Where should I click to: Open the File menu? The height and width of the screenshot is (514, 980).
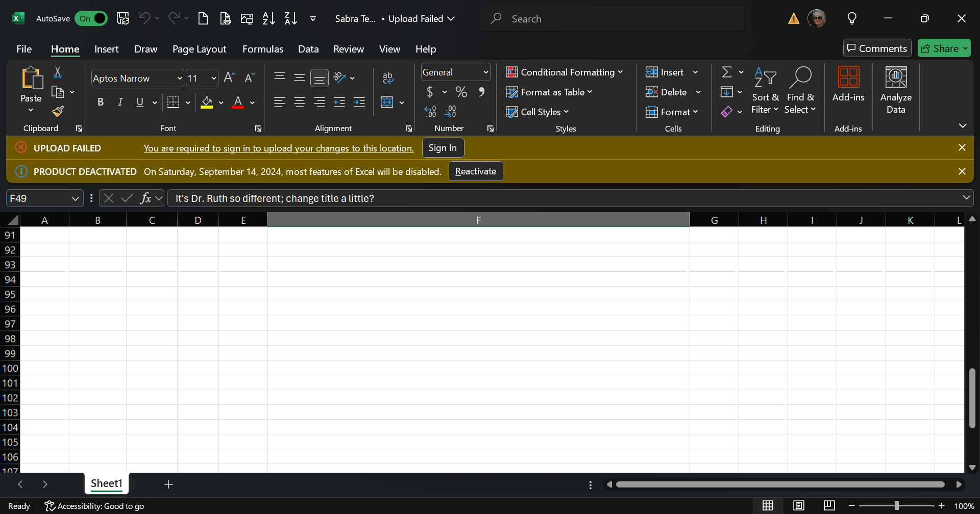pos(24,49)
